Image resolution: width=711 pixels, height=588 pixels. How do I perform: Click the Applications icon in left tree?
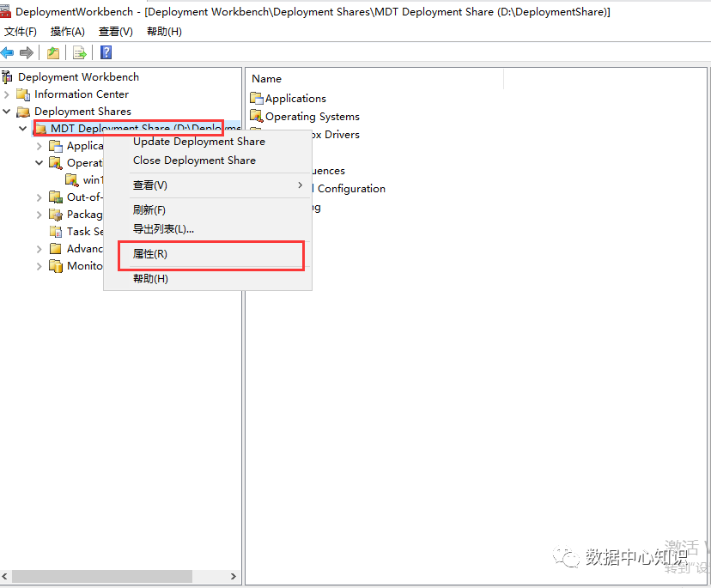click(56, 146)
